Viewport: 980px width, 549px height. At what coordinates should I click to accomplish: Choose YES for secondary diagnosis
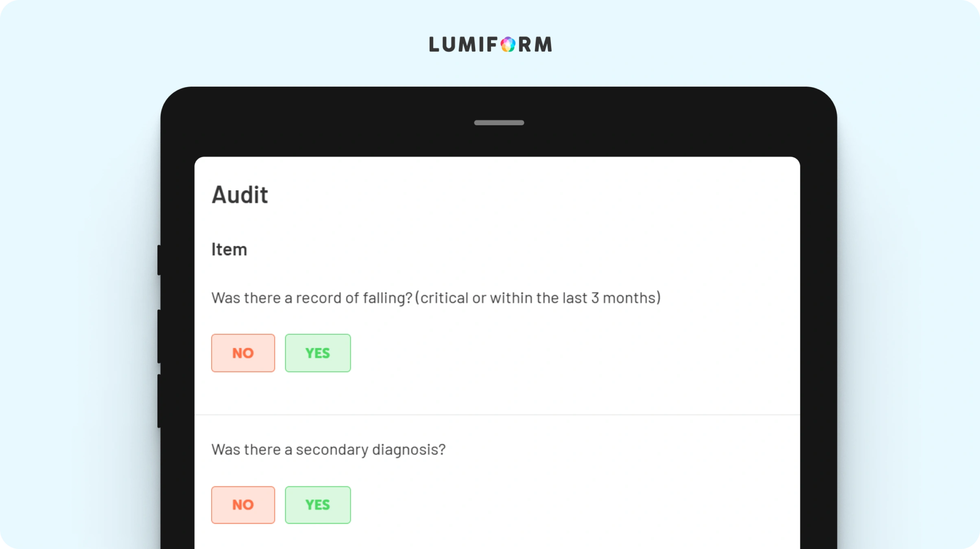[x=318, y=505]
